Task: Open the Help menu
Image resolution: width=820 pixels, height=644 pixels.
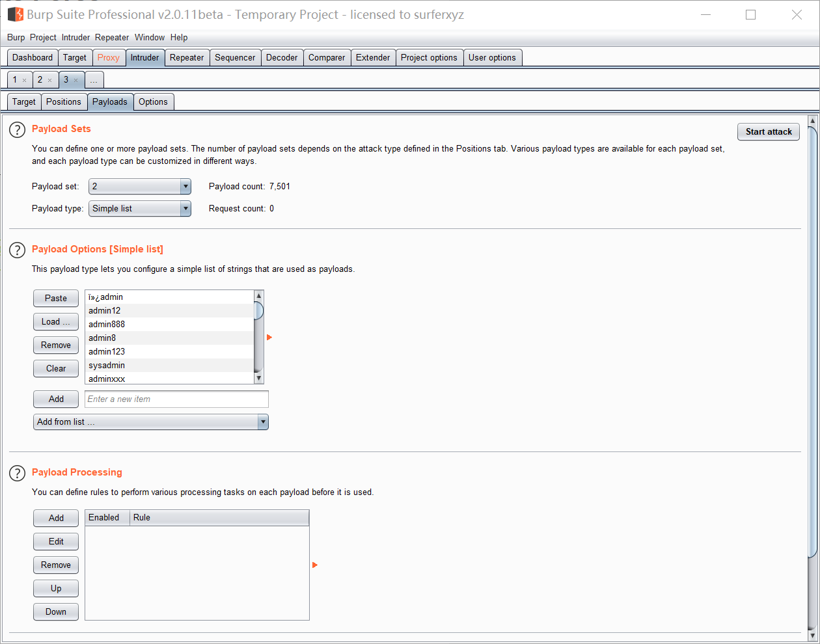Action: (x=179, y=38)
